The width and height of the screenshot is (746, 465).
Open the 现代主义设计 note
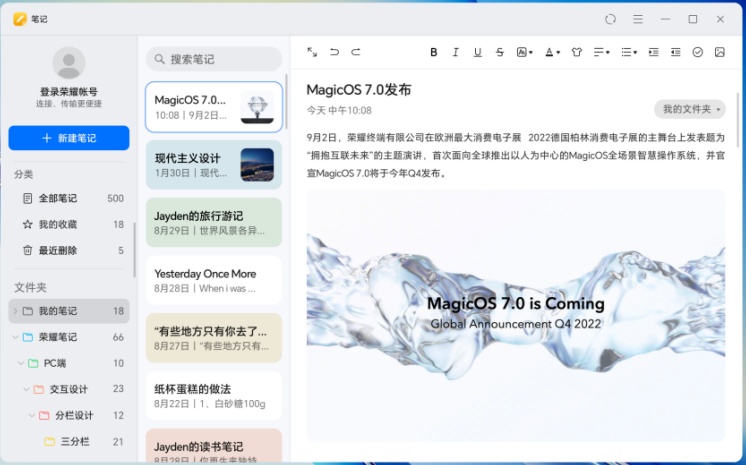tap(214, 165)
